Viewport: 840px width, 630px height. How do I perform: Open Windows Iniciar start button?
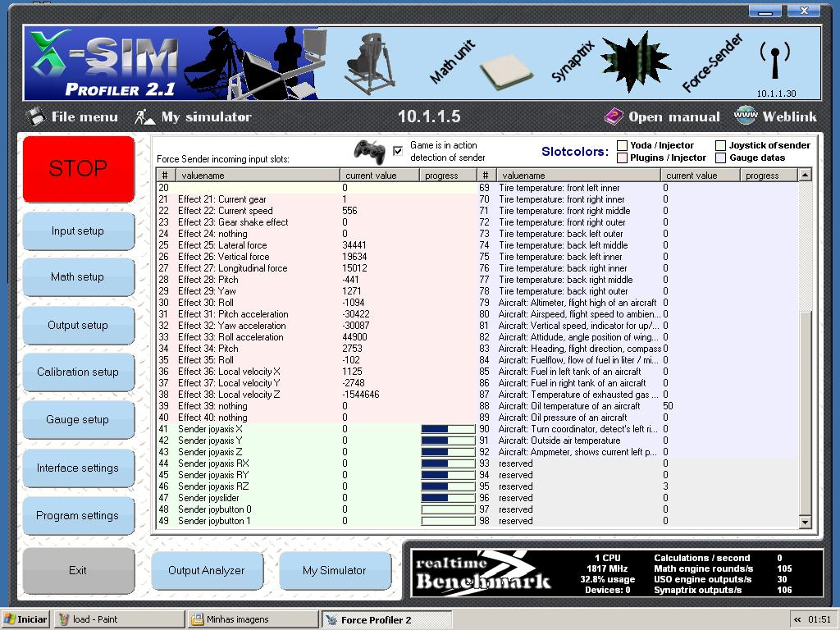(x=25, y=619)
